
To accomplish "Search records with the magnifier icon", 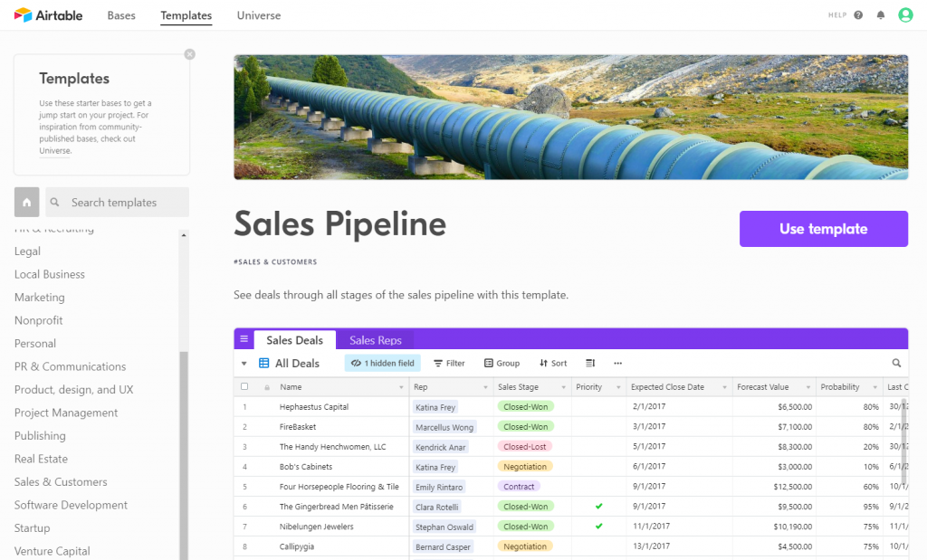I will pyautogui.click(x=897, y=364).
